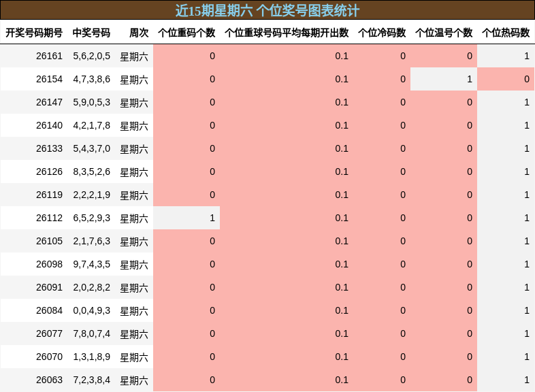The image size is (535, 392).
Task: Select winning numbers 9,7,4,3,5
Action: coord(91,264)
